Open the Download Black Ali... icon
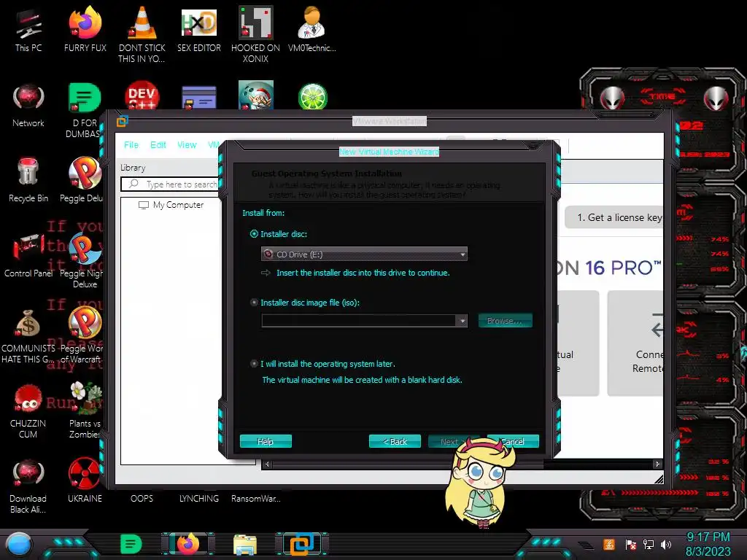 [x=28, y=486]
